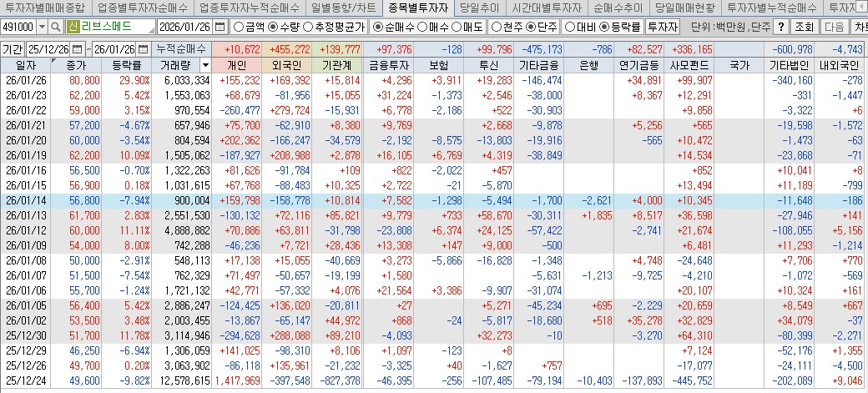
Task: Click the 등락률 column header
Action: (126, 65)
